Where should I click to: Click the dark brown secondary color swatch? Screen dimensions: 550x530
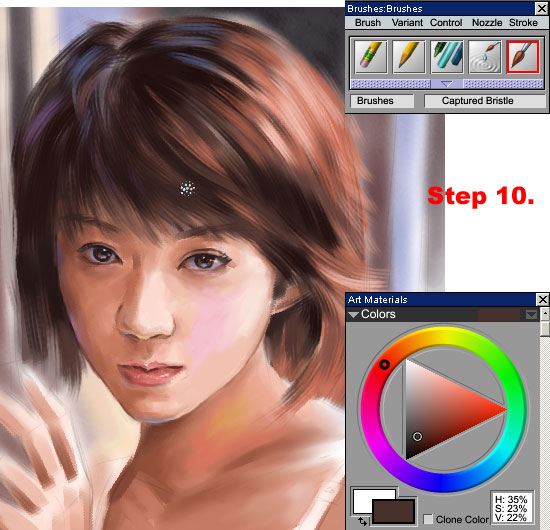click(394, 512)
